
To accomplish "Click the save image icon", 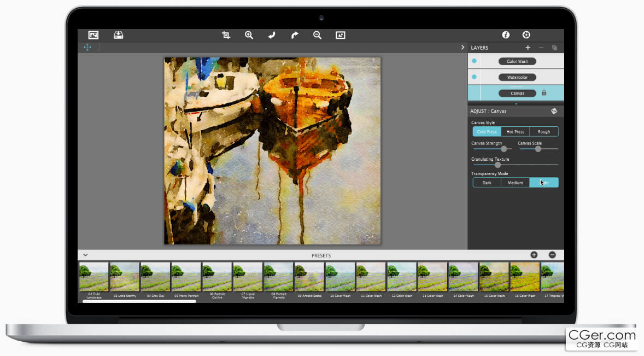I will point(119,35).
